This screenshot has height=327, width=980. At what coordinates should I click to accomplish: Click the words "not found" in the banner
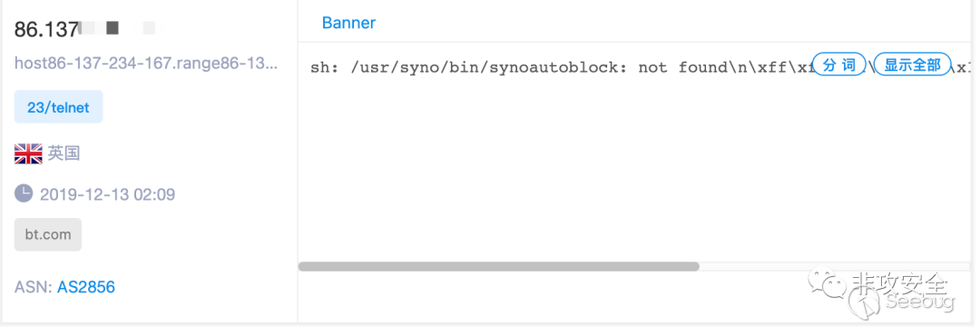(x=679, y=67)
